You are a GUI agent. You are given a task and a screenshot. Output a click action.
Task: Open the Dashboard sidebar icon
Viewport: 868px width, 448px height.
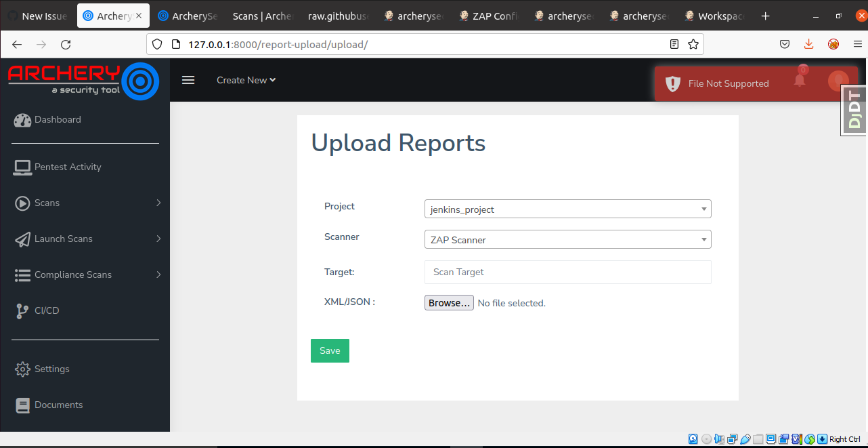(x=22, y=119)
